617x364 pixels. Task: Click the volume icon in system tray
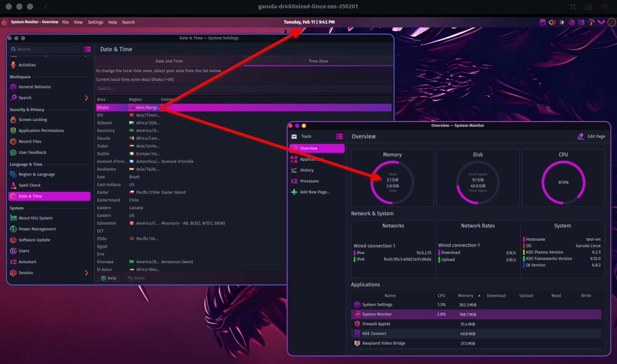pyautogui.click(x=552, y=22)
